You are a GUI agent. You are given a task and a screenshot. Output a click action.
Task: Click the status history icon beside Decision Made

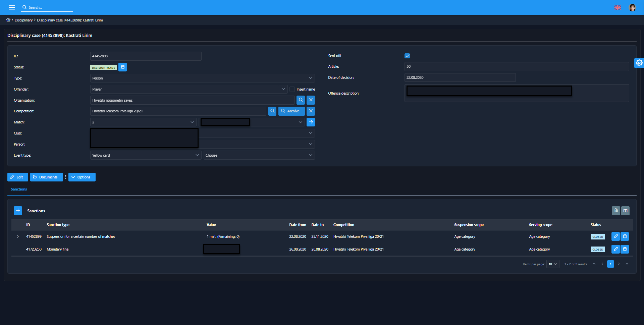click(123, 67)
